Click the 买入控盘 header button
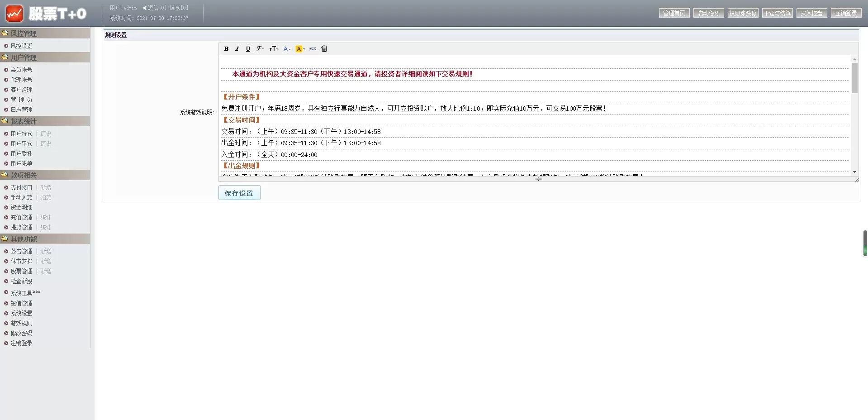The width and height of the screenshot is (868, 420). (811, 13)
